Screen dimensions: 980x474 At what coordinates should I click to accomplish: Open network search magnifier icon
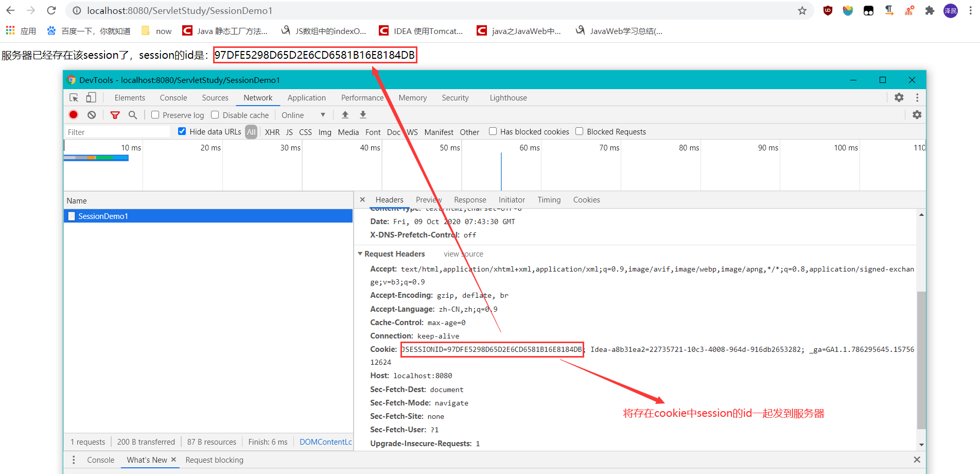pos(133,115)
